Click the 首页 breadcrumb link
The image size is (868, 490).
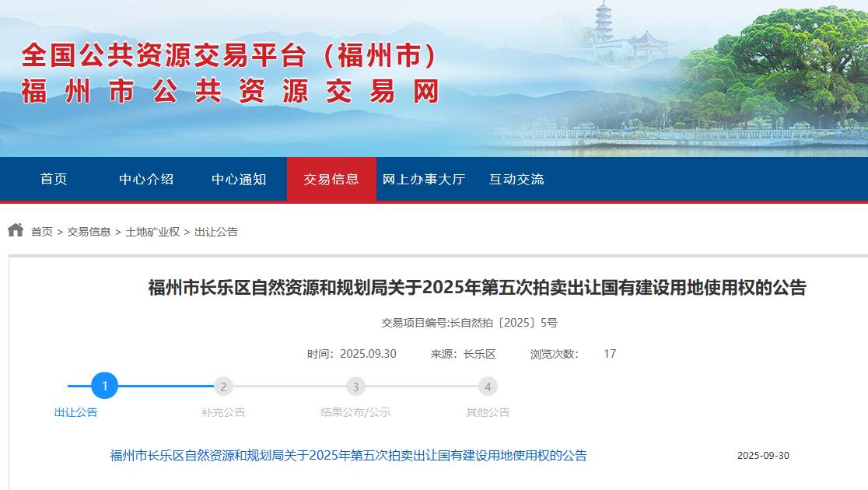(42, 232)
